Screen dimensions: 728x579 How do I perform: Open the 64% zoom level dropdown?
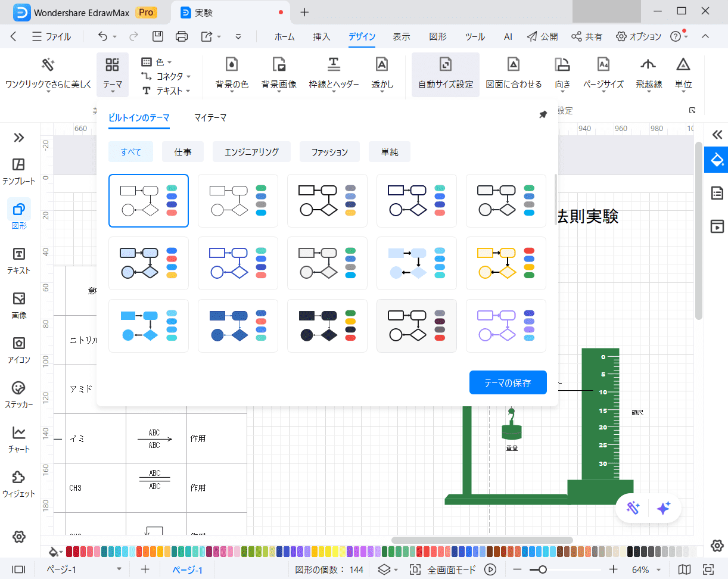point(646,569)
